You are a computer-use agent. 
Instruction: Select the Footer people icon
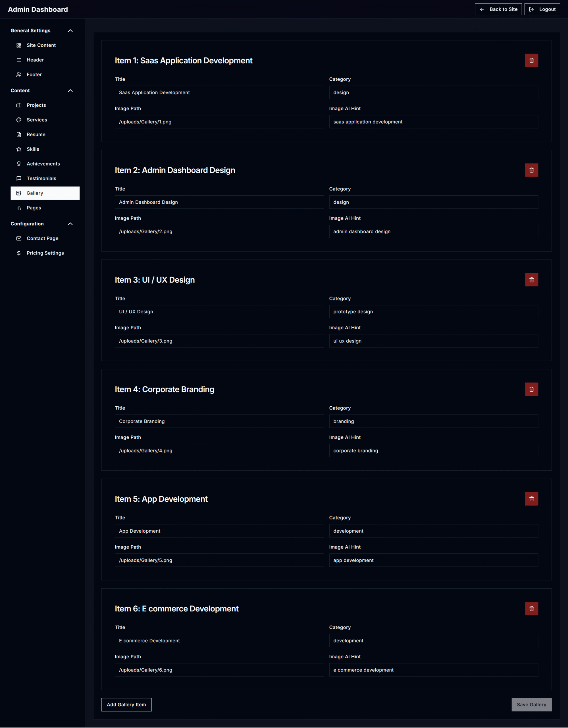coord(19,74)
